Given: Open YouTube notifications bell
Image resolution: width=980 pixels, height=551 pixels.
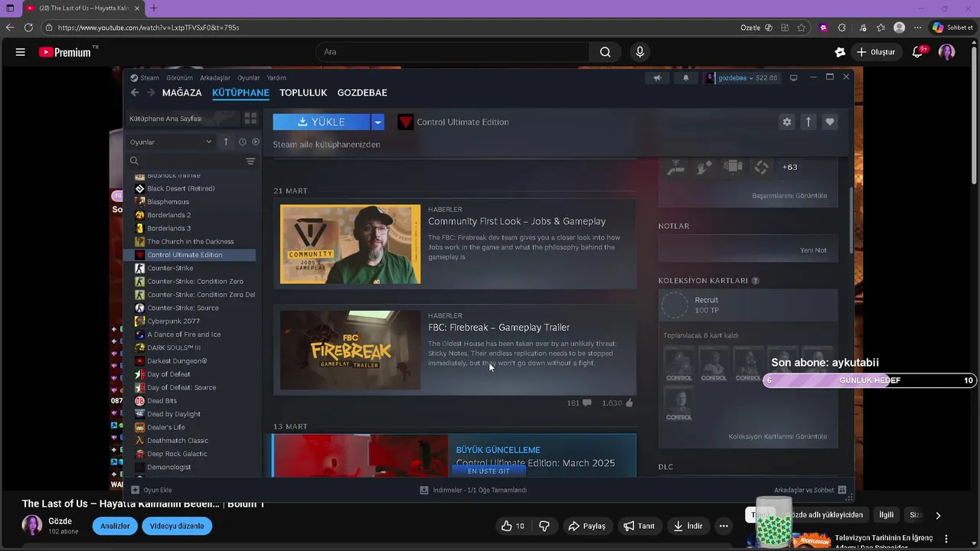Looking at the screenshot, I should coord(918,52).
